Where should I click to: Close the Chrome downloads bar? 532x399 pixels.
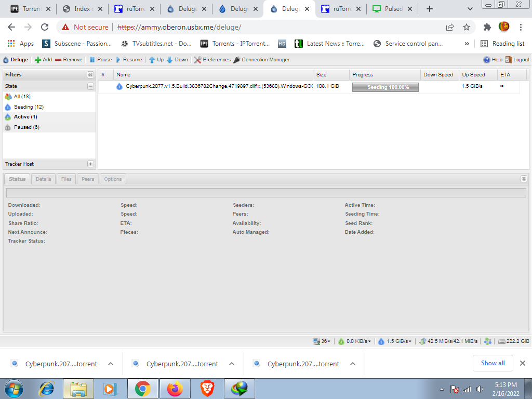click(523, 363)
